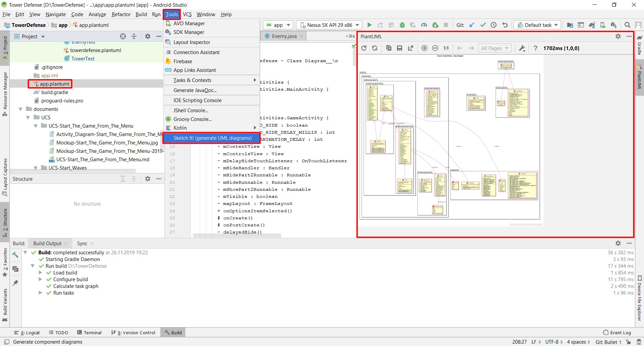This screenshot has height=346, width=644.
Task: Locate current file in Project tree
Action: coord(123,36)
